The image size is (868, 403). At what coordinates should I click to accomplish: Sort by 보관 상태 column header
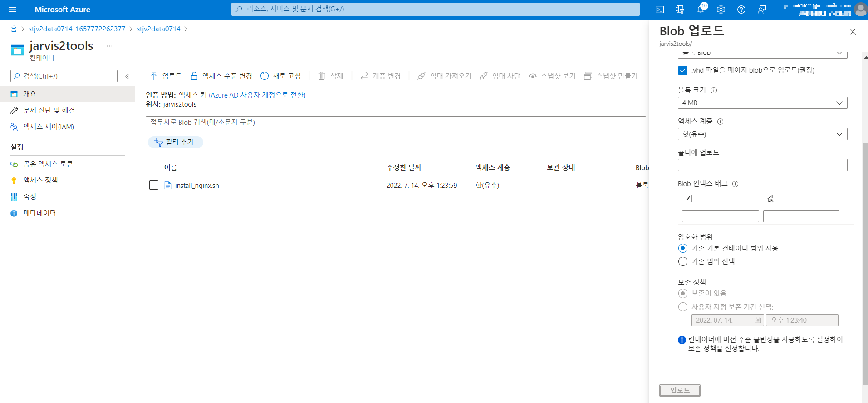click(x=561, y=167)
